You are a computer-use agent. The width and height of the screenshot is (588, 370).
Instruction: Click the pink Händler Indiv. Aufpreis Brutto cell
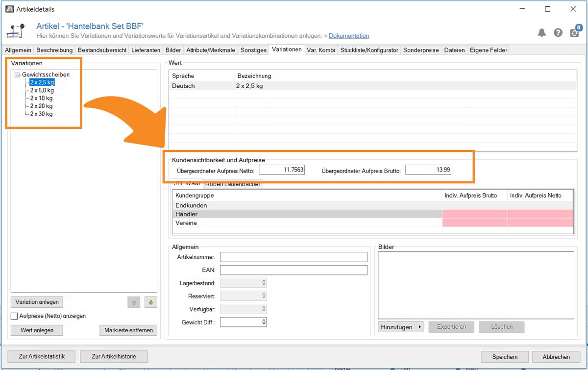pyautogui.click(x=475, y=214)
